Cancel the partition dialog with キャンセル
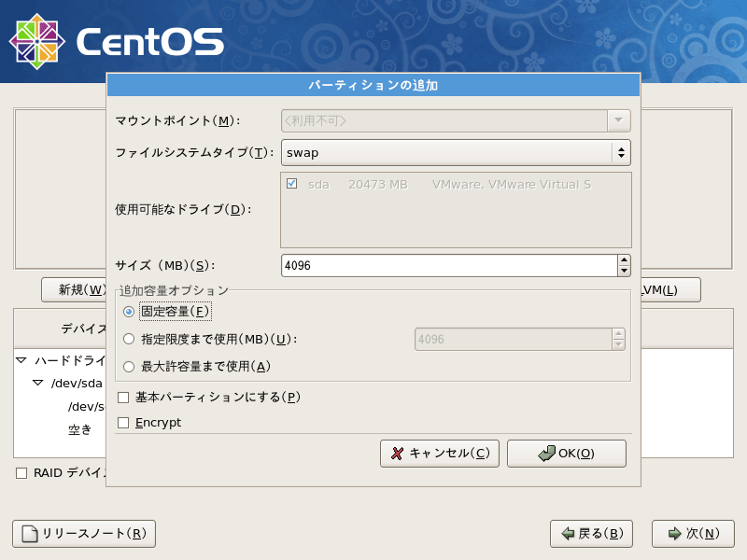 pyautogui.click(x=439, y=454)
